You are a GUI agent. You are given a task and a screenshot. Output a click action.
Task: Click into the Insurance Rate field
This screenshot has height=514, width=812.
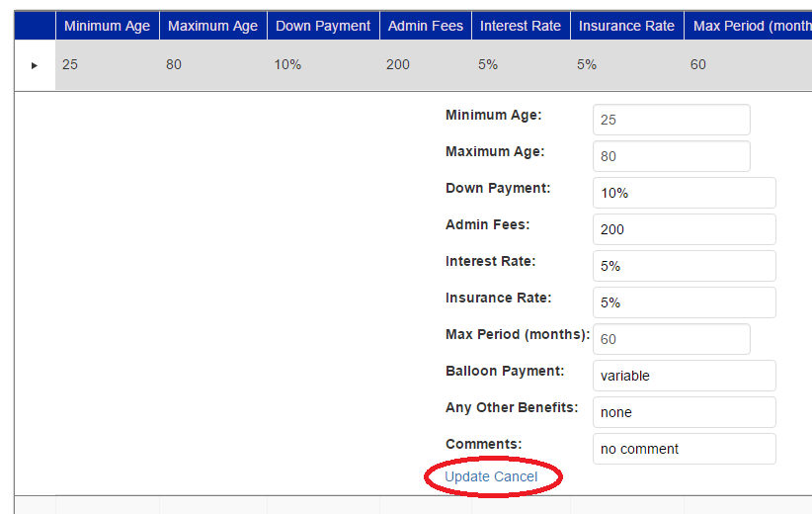(x=684, y=302)
